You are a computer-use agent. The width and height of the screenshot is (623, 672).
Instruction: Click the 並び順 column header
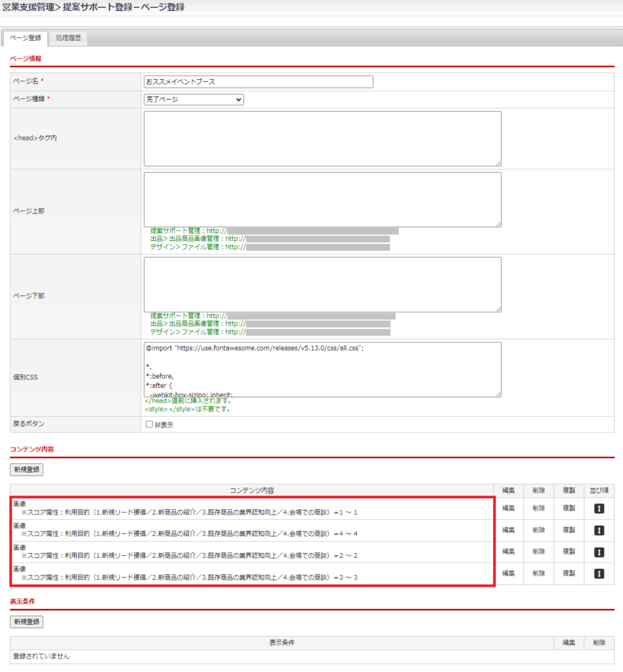[599, 490]
